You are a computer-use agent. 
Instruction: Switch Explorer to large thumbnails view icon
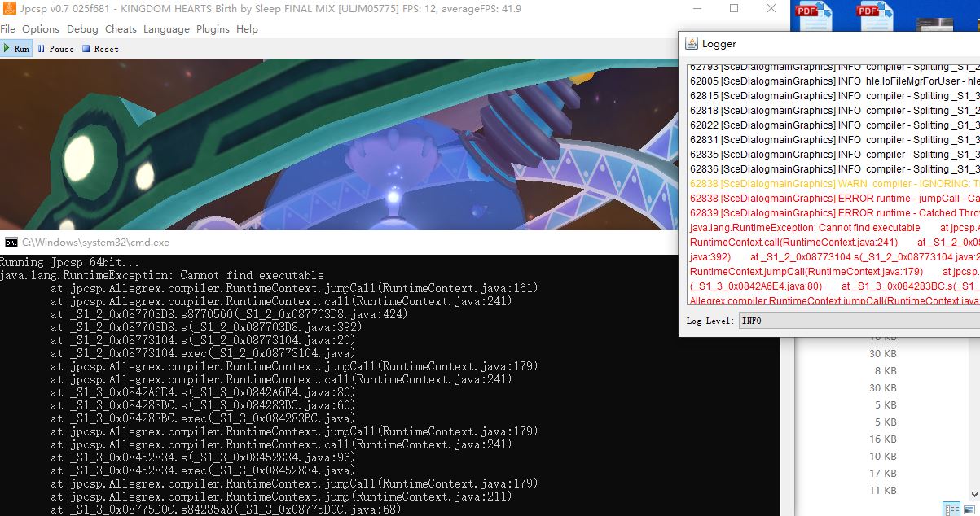(971, 509)
